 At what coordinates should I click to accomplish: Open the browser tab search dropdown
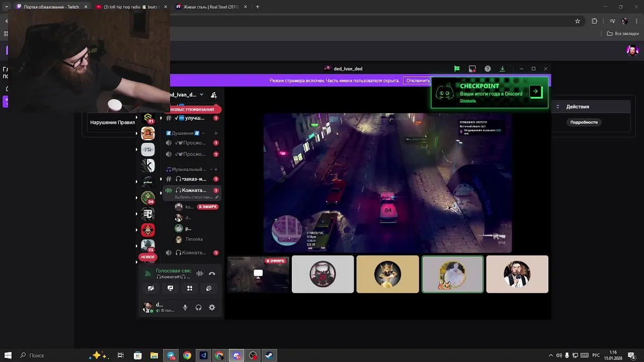click(7, 7)
